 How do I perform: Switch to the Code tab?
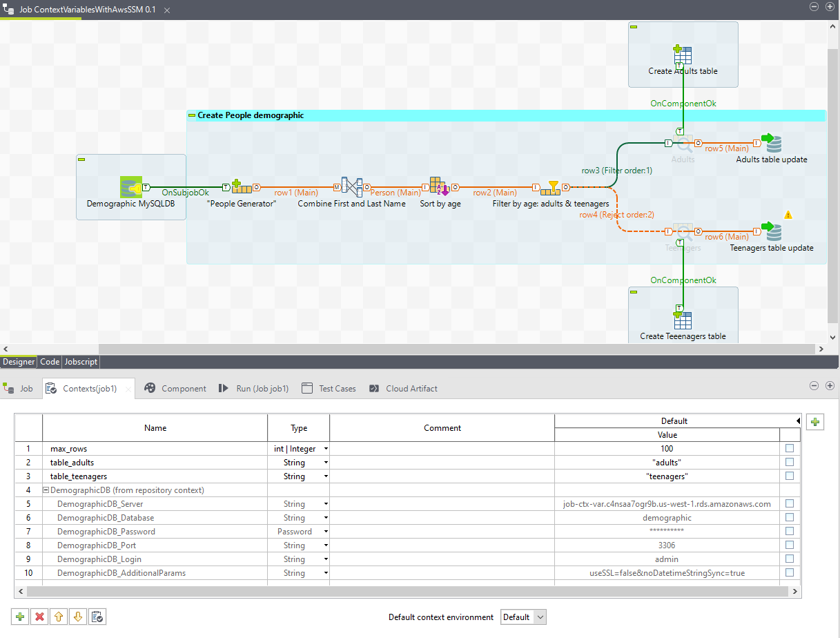(49, 361)
